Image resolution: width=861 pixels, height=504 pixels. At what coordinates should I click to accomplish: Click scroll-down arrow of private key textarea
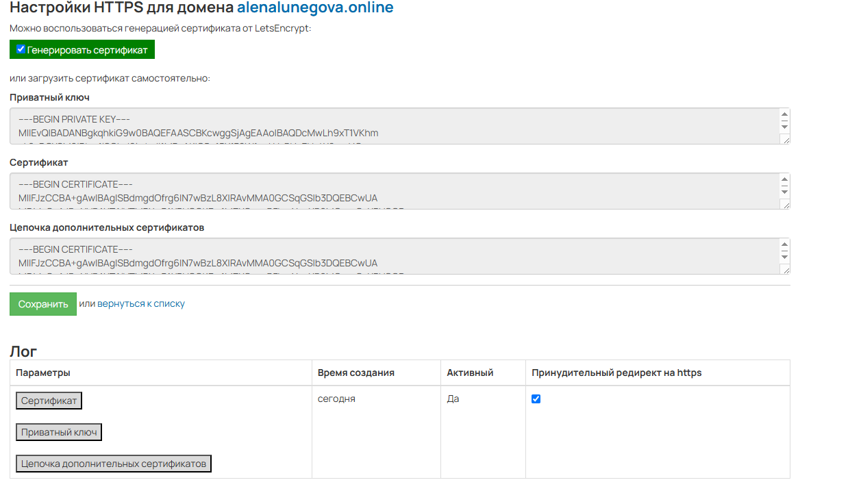pos(784,127)
